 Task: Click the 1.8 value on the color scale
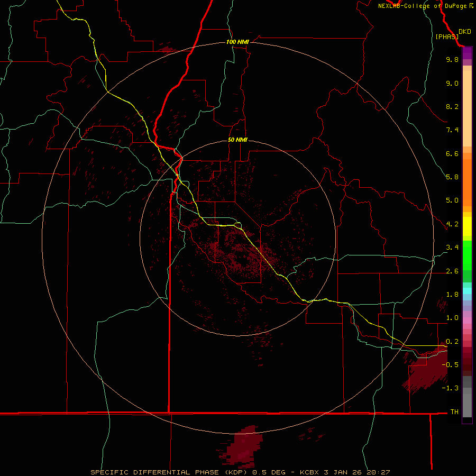(x=452, y=295)
